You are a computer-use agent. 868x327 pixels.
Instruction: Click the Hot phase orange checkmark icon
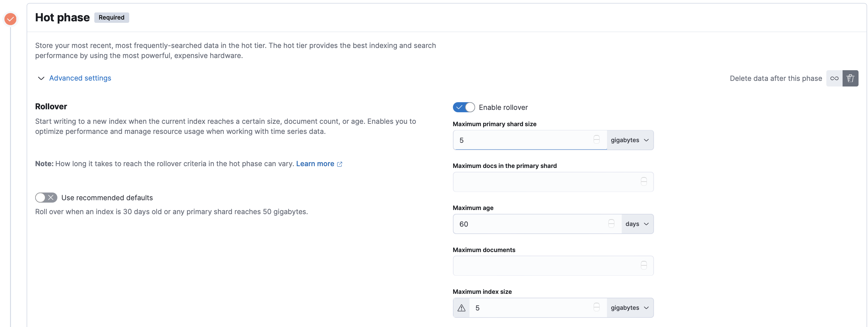pos(10,19)
